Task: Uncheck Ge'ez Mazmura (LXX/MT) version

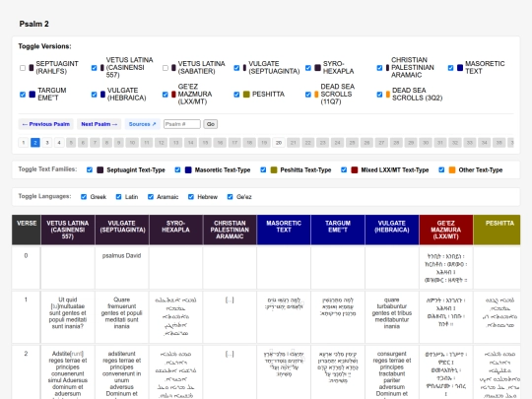Action: click(x=166, y=95)
